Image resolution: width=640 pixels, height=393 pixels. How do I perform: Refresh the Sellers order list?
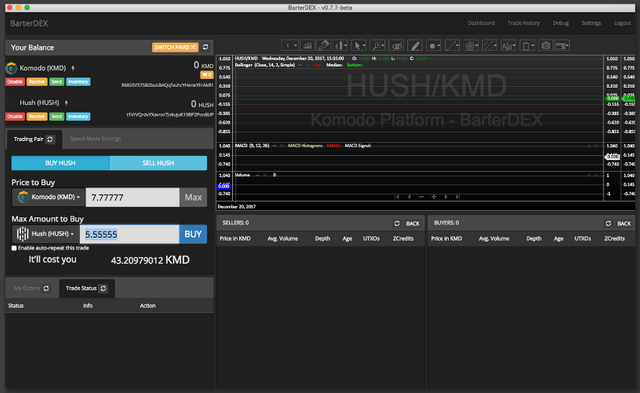pos(397,223)
